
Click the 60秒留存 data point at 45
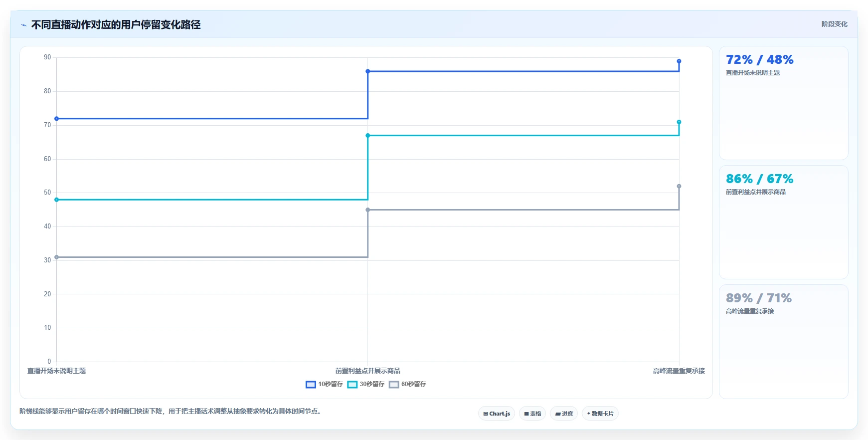coord(368,210)
